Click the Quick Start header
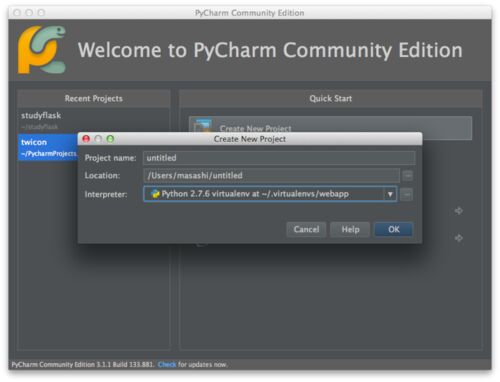This screenshot has height=382, width=500. [x=330, y=98]
